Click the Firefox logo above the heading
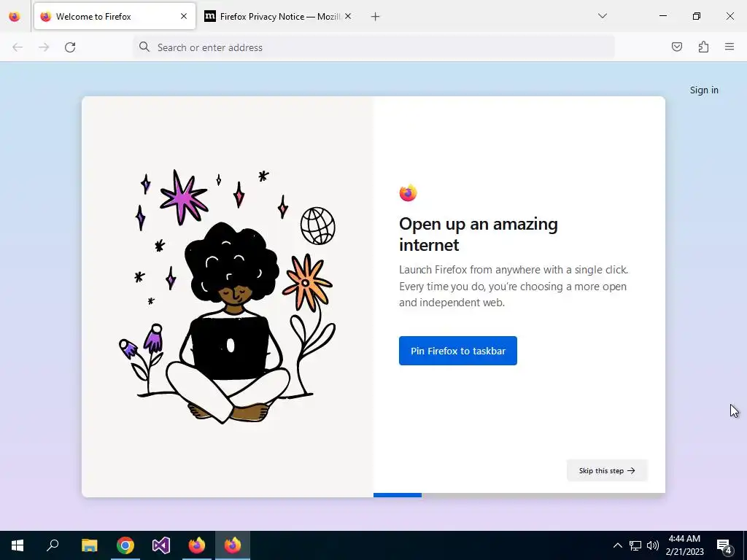Viewport: 747px width, 560px height. coord(409,192)
